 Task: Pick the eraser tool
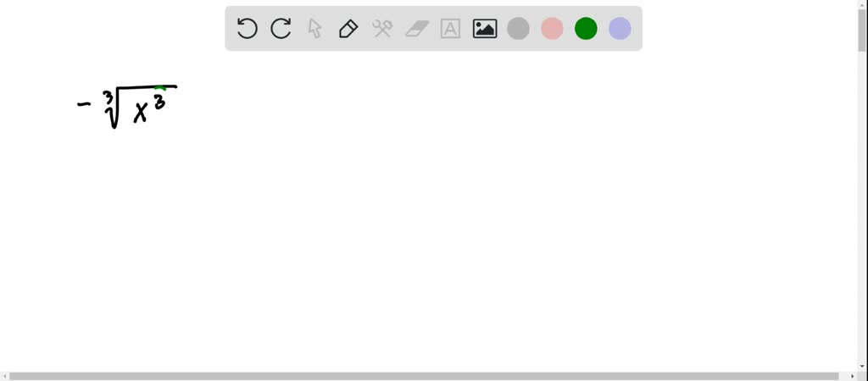(x=417, y=29)
